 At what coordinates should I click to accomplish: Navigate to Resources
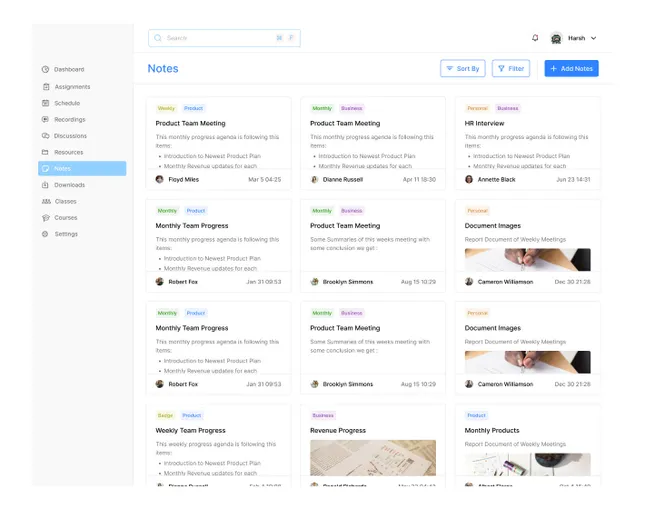(69, 152)
